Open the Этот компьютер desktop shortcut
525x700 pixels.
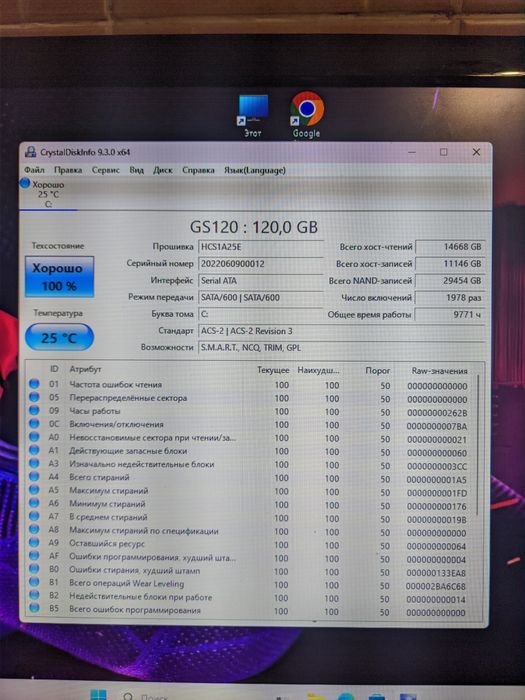pyautogui.click(x=253, y=115)
